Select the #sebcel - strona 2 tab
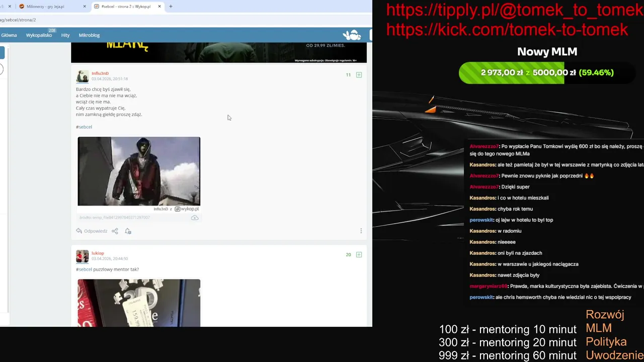 128,7
